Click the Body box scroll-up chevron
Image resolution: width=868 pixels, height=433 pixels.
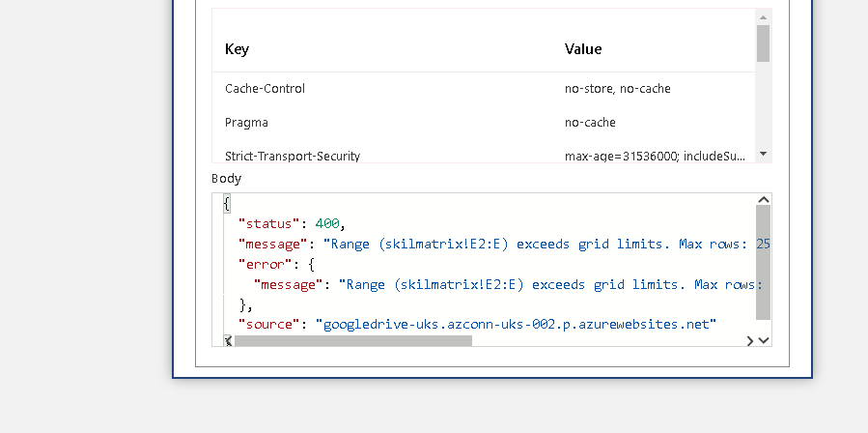click(764, 200)
